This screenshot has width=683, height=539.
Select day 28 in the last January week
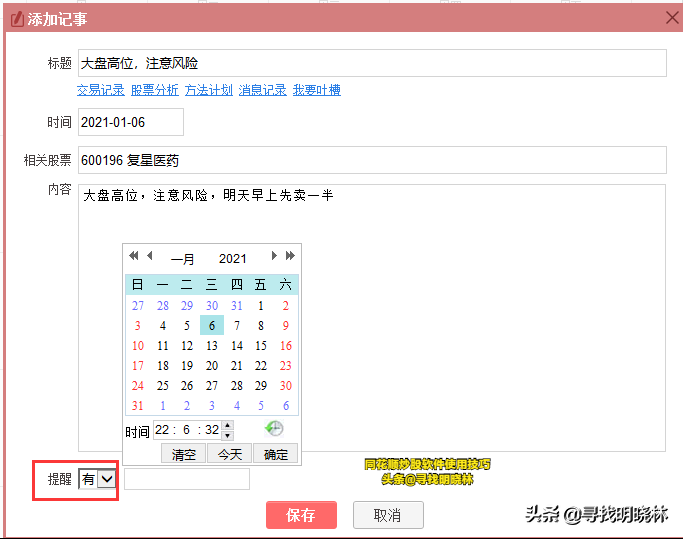click(x=237, y=386)
